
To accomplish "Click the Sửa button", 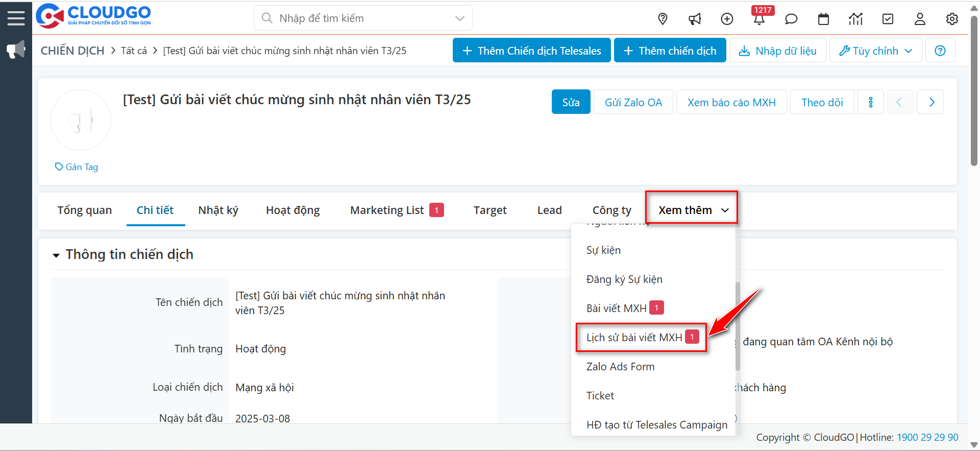I will [571, 102].
